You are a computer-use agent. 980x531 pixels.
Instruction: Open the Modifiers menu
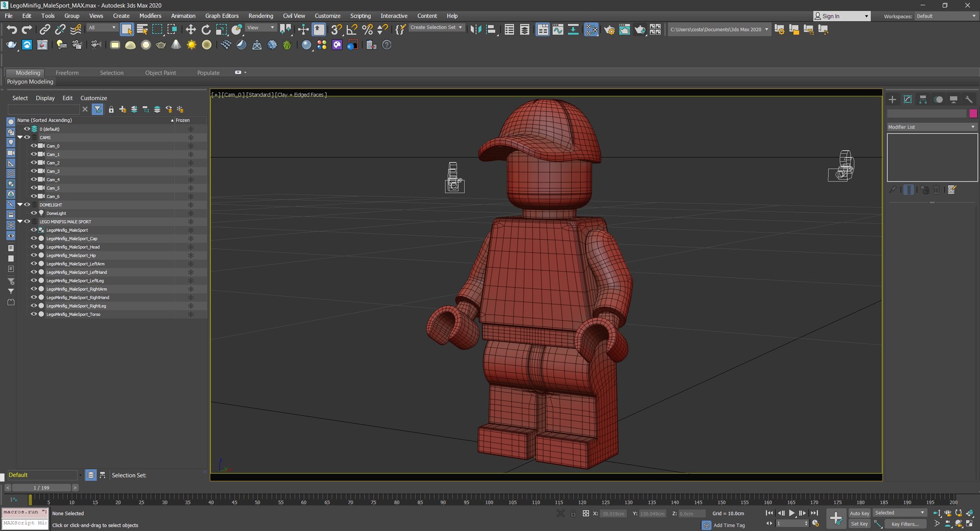pyautogui.click(x=150, y=16)
